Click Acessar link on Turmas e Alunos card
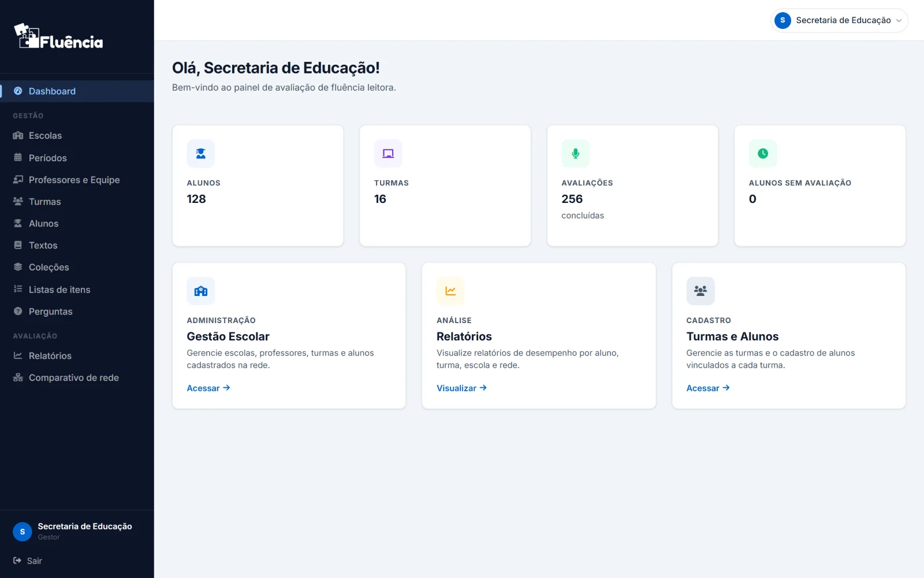Screen dimensions: 924x578 coord(708,388)
